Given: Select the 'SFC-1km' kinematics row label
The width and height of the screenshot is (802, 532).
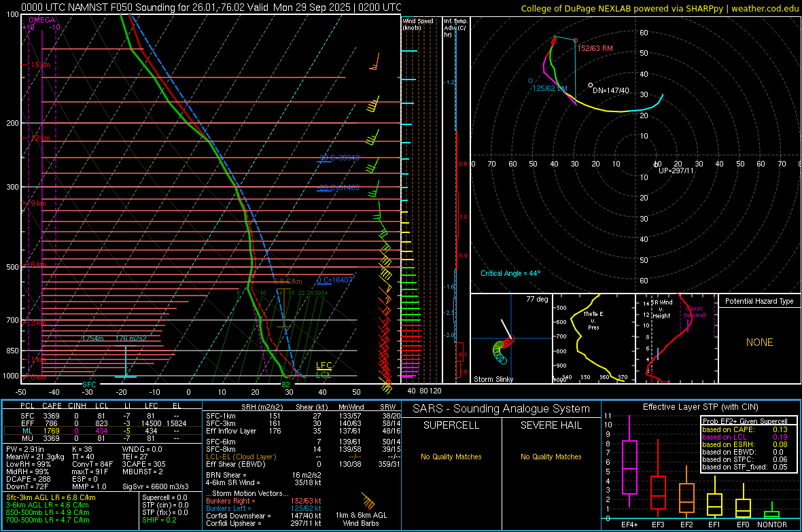Looking at the screenshot, I should 220,416.
